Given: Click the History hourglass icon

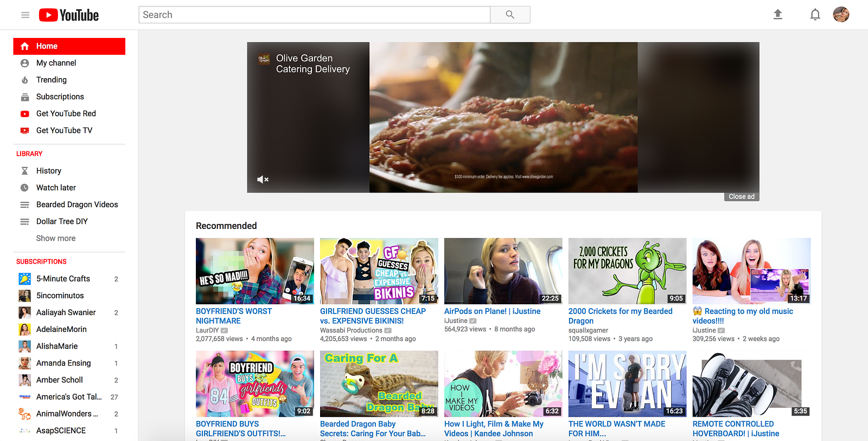Looking at the screenshot, I should [24, 171].
